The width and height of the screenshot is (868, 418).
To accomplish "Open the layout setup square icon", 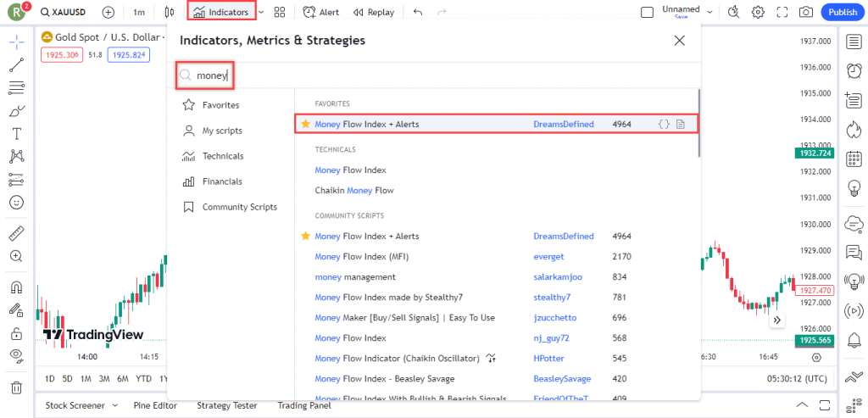I will pyautogui.click(x=647, y=12).
